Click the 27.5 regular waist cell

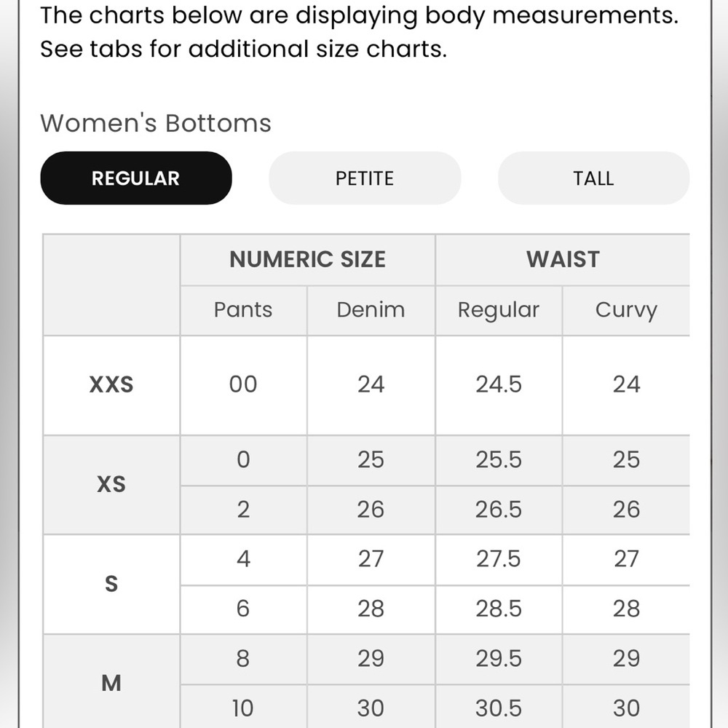point(499,559)
